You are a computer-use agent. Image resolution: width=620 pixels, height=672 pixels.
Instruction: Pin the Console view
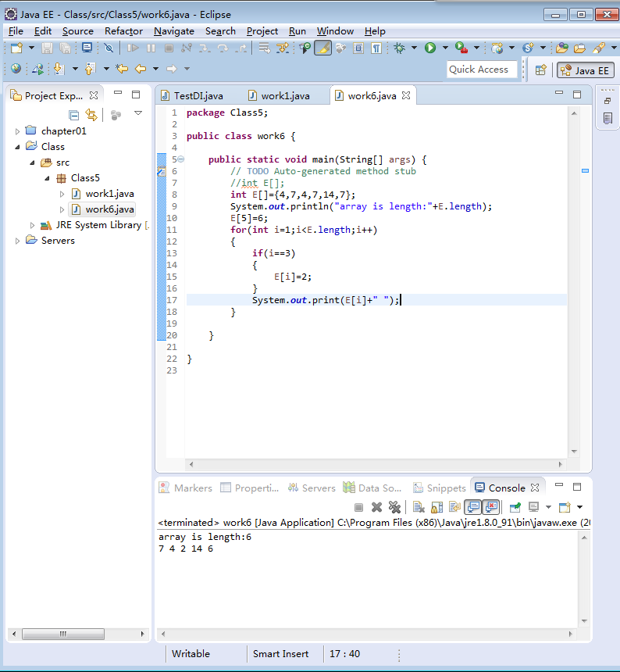[515, 508]
